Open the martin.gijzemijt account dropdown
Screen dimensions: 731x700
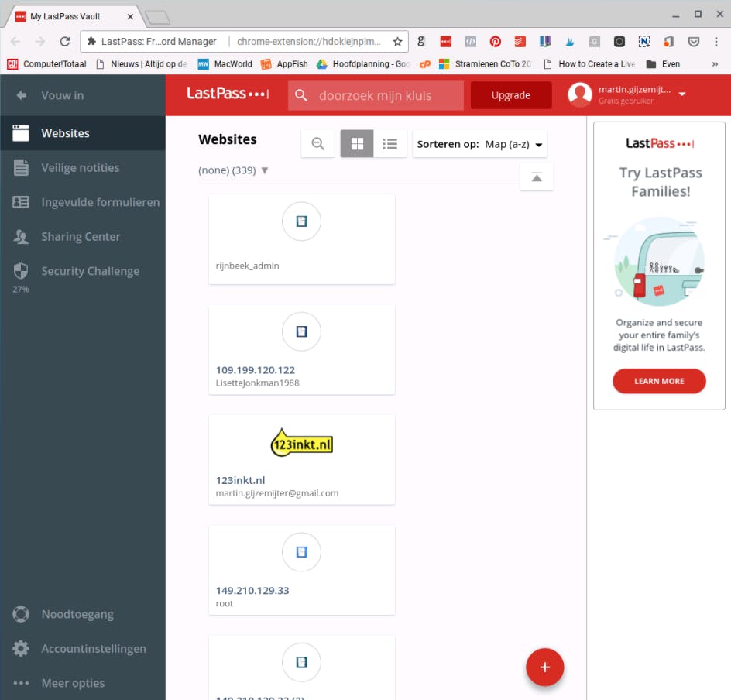(x=682, y=94)
